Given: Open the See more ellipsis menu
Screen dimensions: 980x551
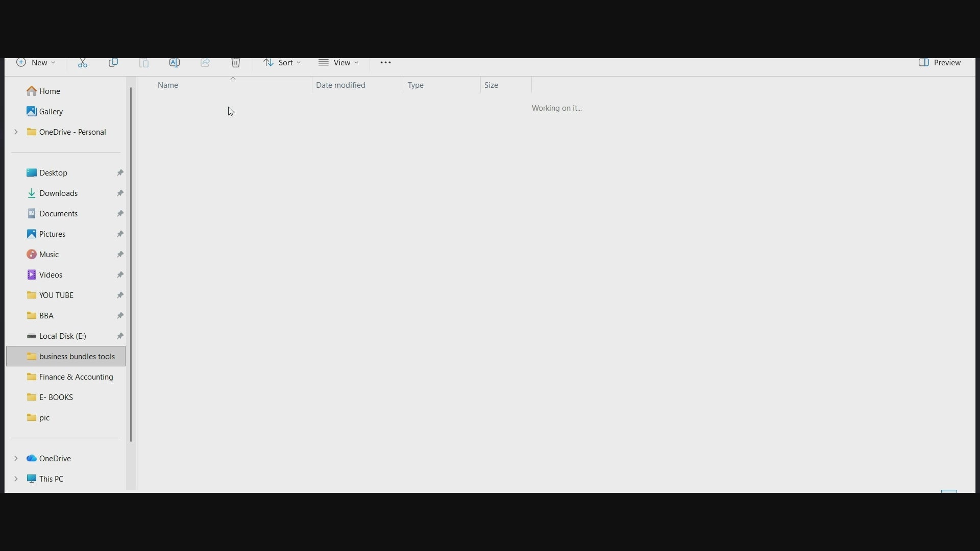Looking at the screenshot, I should [x=385, y=63].
